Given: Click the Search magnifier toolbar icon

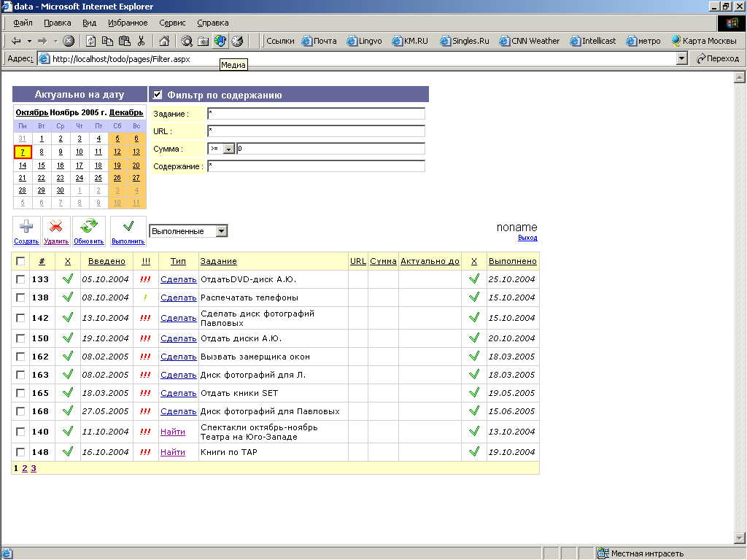Looking at the screenshot, I should tap(187, 41).
